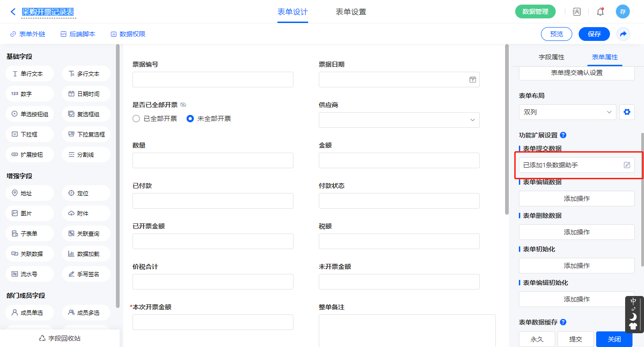Image resolution: width=644 pixels, height=347 pixels.
Task: Switch to the 字段属性 tab
Action: [x=551, y=57]
